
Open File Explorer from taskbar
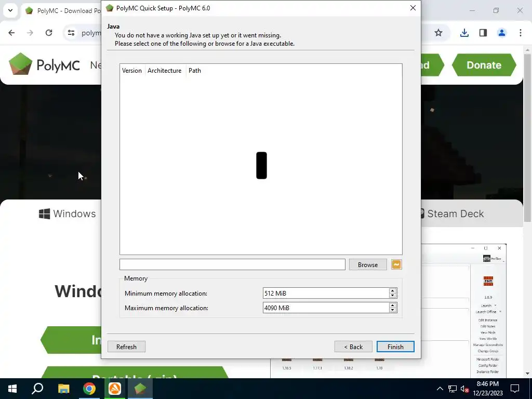[x=63, y=389]
